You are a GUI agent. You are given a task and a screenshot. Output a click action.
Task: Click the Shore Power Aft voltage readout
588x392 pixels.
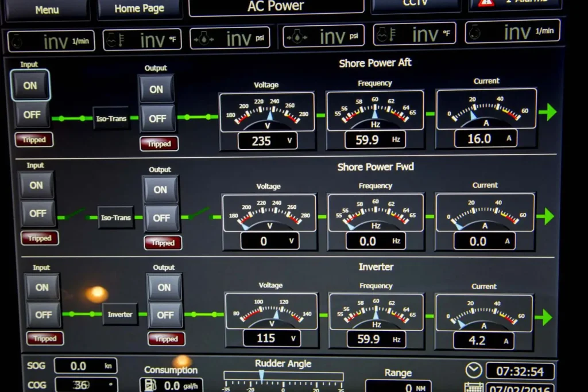coord(267,141)
